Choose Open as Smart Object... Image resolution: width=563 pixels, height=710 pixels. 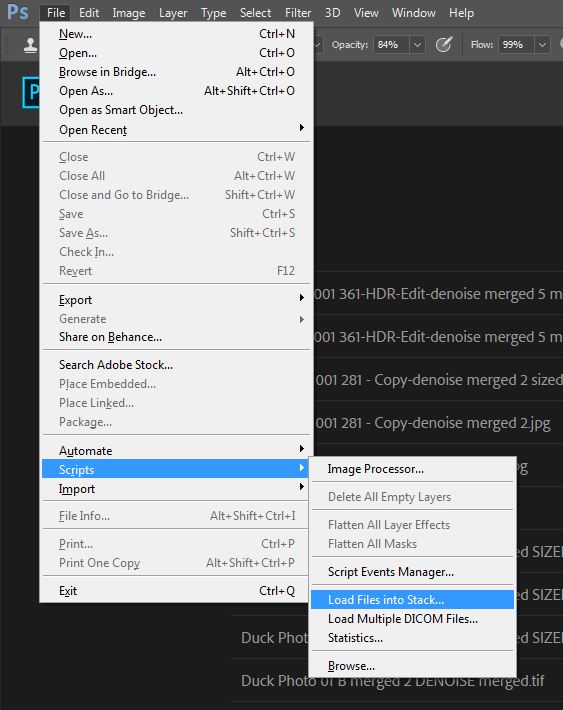177,110
